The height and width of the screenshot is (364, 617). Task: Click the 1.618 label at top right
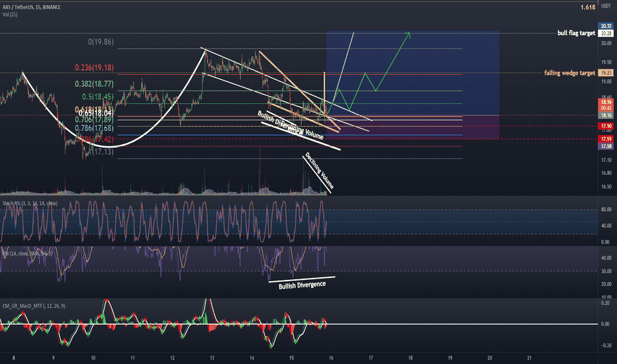pos(588,7)
